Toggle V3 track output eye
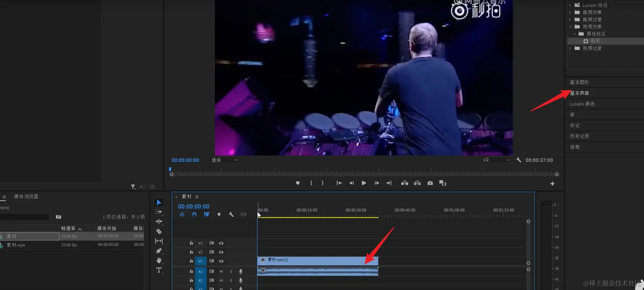This screenshot has width=644, height=290. [x=221, y=243]
